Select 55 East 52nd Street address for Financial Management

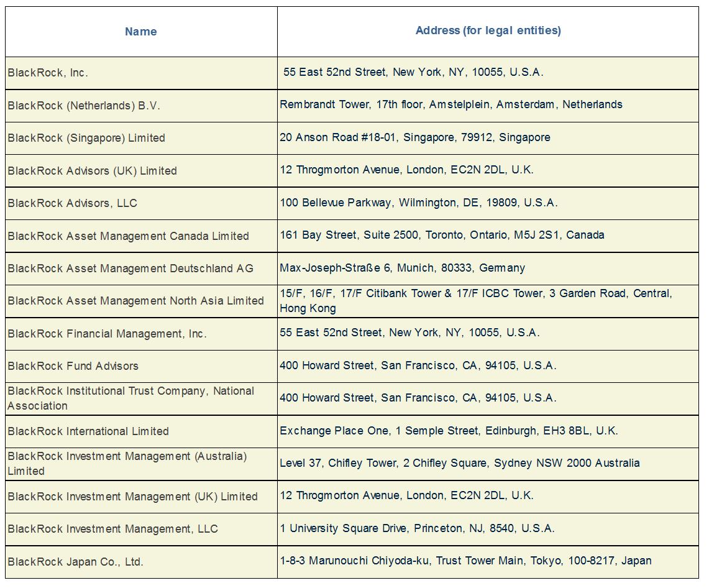point(488,334)
